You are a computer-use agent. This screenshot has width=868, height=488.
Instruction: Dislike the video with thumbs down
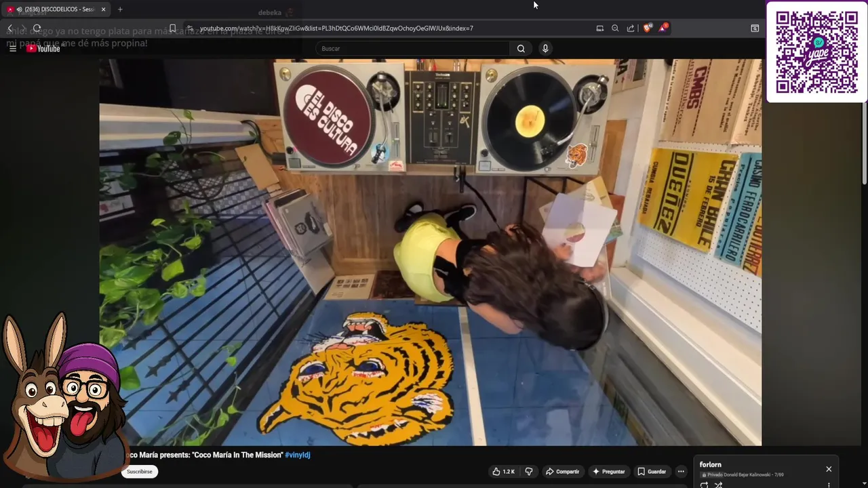[529, 472]
